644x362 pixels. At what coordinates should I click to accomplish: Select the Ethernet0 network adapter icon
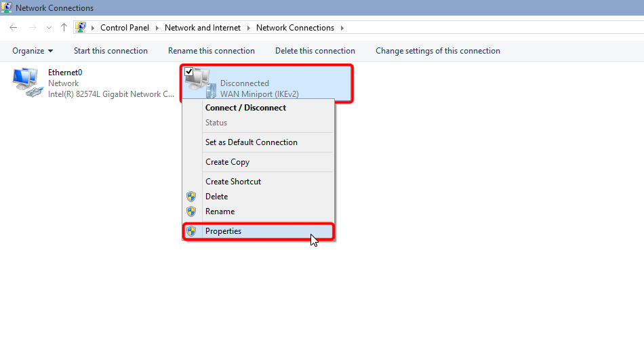click(x=27, y=83)
